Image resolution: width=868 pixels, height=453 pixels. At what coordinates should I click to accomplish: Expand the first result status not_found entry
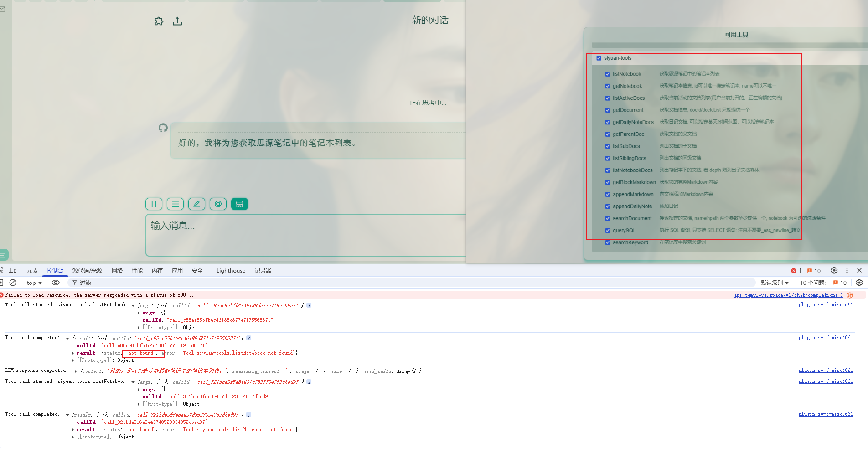click(73, 353)
